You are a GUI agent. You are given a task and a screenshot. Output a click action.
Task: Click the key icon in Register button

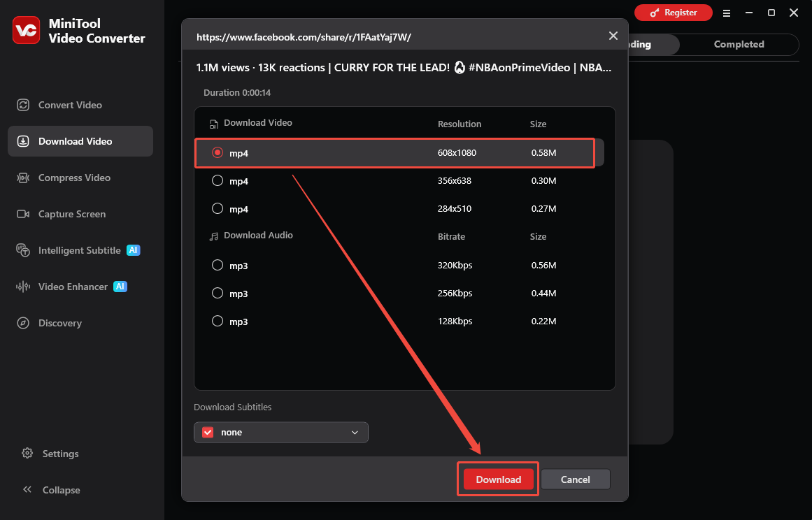tap(655, 13)
